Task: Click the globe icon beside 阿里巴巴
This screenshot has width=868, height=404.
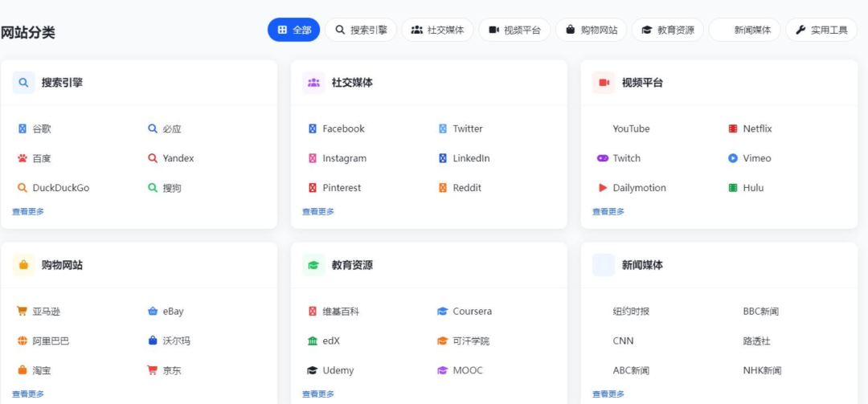Action: click(x=23, y=341)
